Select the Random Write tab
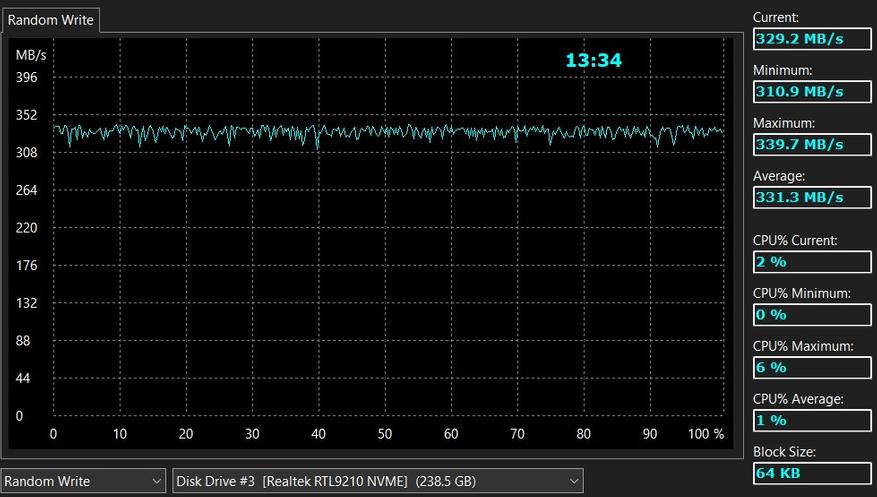 pyautogui.click(x=50, y=20)
